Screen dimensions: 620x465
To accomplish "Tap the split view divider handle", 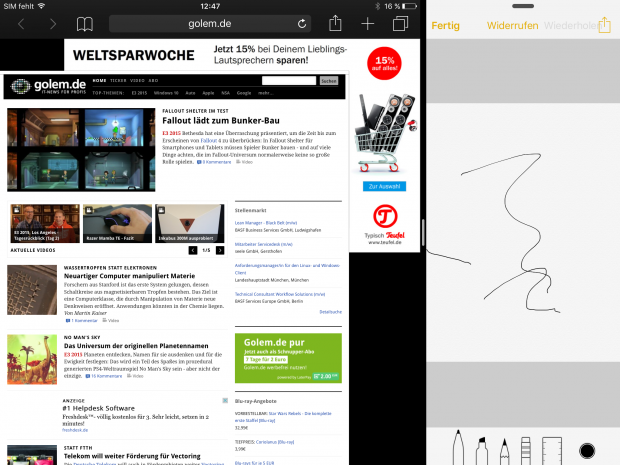I will click(x=423, y=232).
